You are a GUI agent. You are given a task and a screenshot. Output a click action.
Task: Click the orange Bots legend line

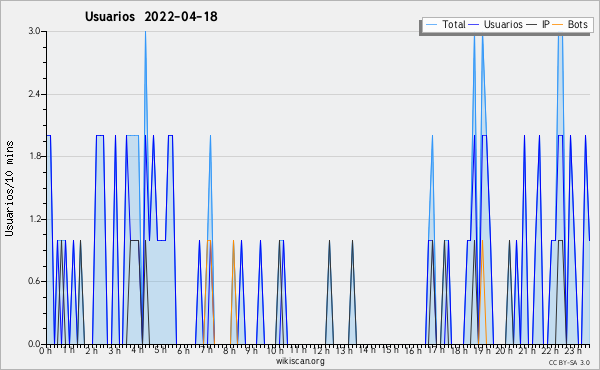click(558, 25)
